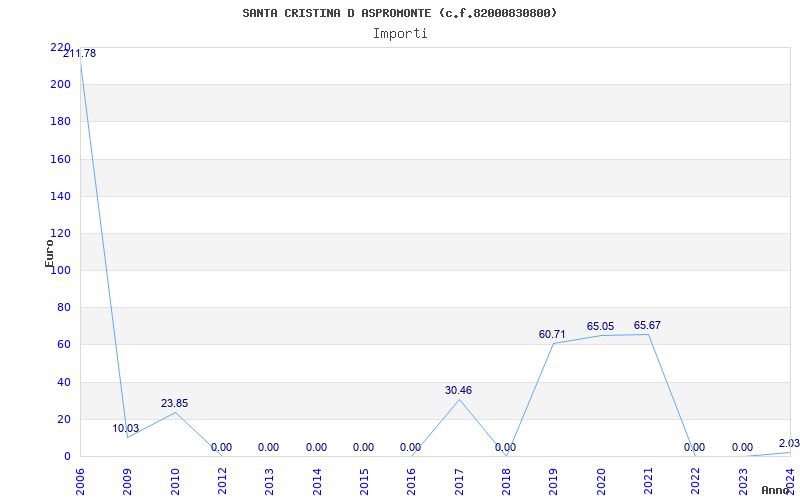Click the 2.03 data label
This screenshot has width=800, height=500.
tap(789, 443)
